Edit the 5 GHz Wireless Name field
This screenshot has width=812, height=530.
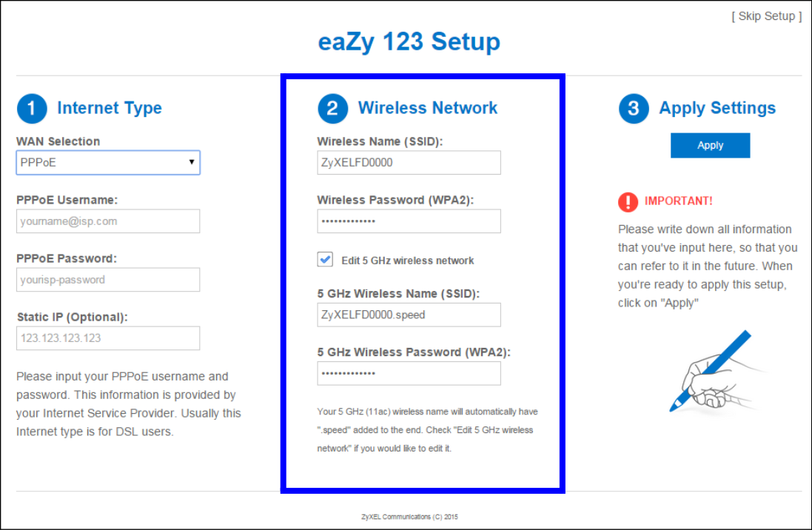[408, 315]
